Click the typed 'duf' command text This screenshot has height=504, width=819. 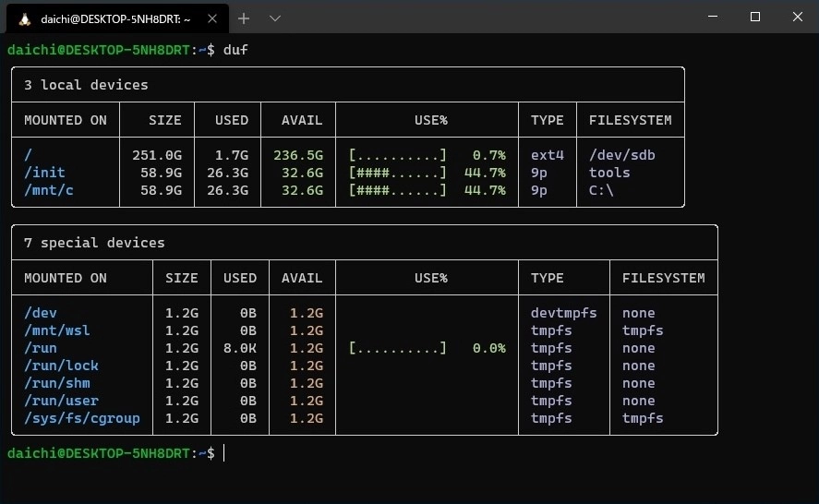[235, 49]
